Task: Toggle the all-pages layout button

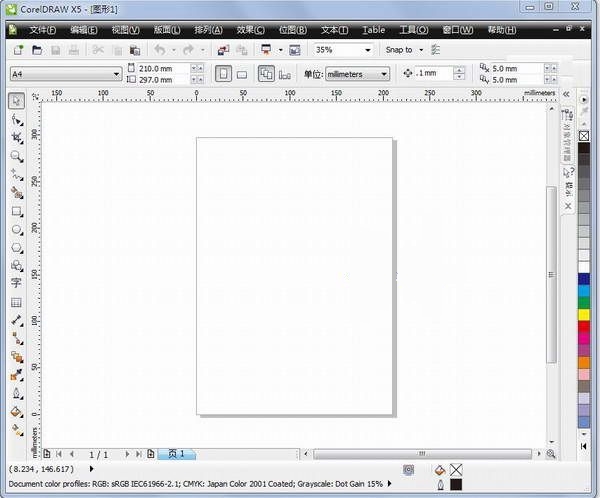Action: point(266,73)
